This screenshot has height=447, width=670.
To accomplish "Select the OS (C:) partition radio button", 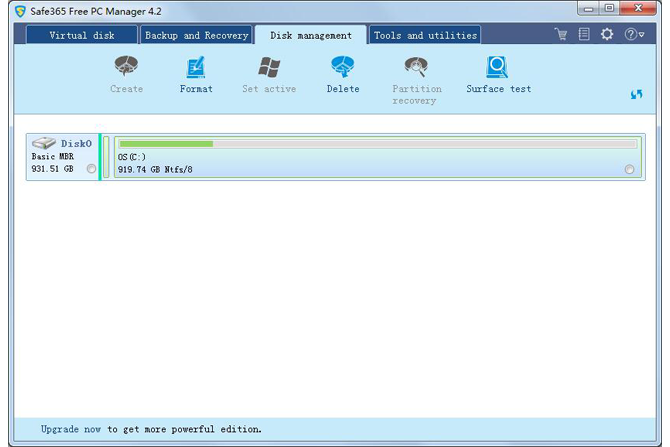I will [629, 170].
